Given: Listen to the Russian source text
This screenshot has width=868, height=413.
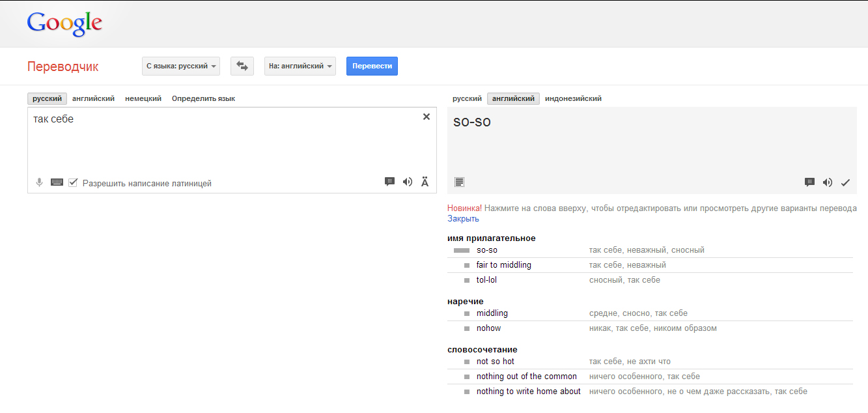Looking at the screenshot, I should pyautogui.click(x=408, y=182).
